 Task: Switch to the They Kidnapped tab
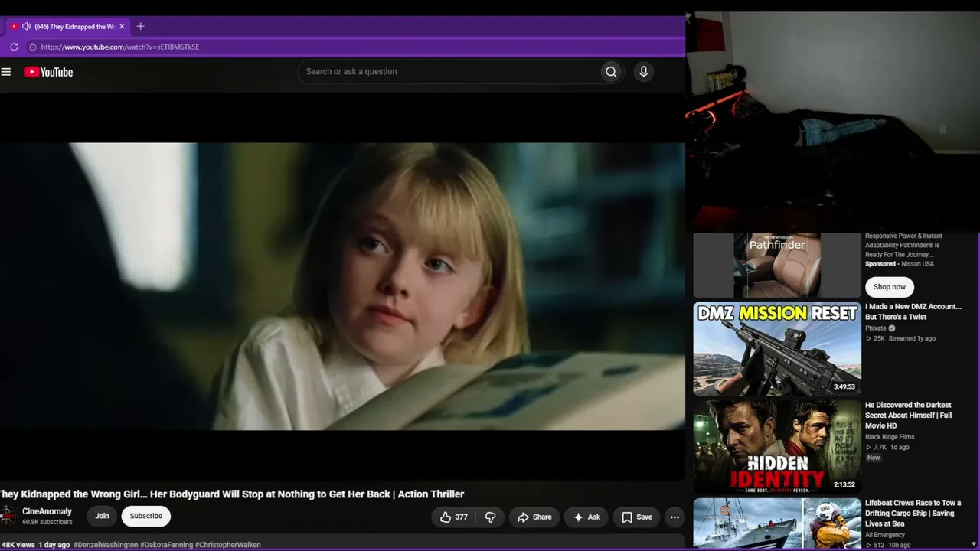click(x=67, y=26)
